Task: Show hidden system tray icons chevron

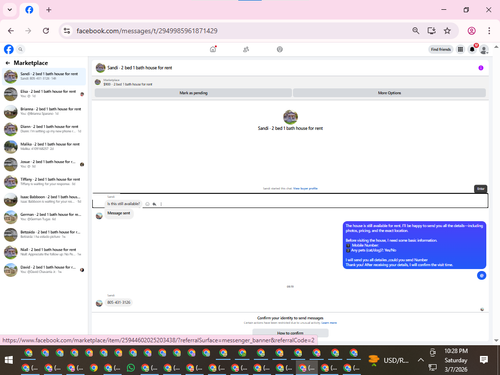Action: [x=421, y=360]
